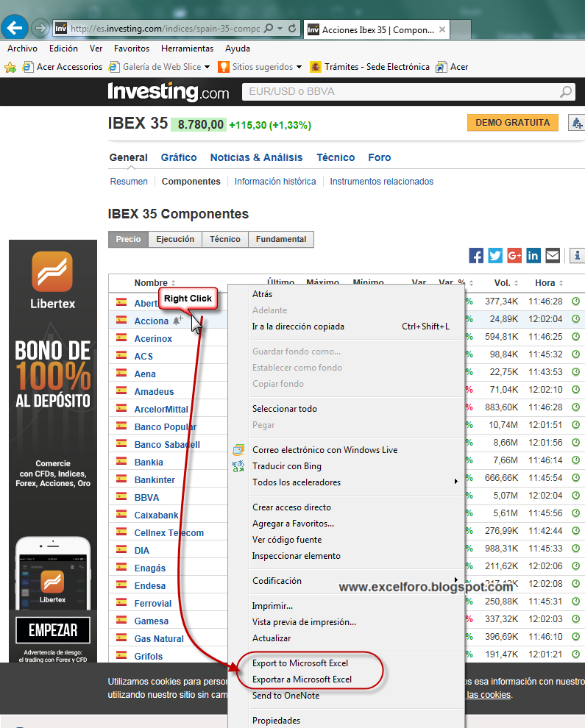The width and height of the screenshot is (585, 728).
Task: Click the EMPEZAR button in Libertex ad
Action: pos(53,630)
